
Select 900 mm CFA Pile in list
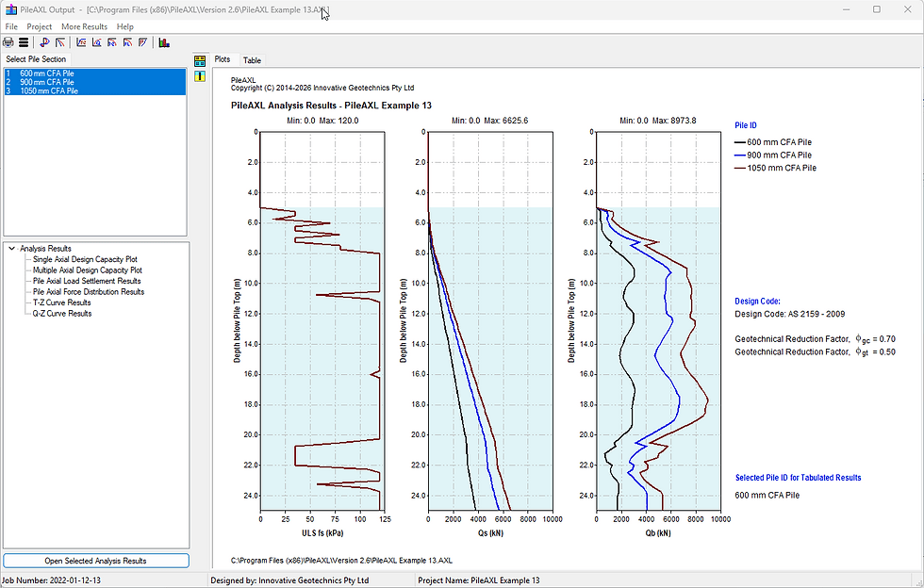tap(95, 83)
